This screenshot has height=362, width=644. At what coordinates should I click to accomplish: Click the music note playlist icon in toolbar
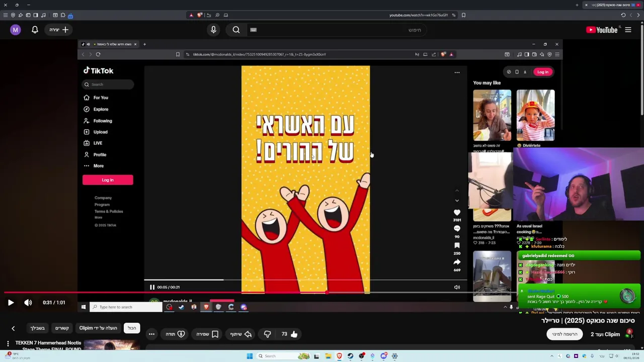tap(43, 15)
